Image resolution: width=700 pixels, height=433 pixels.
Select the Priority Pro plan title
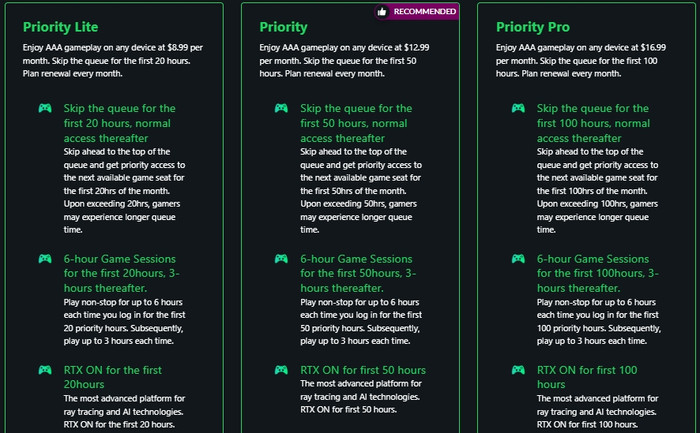pyautogui.click(x=533, y=27)
